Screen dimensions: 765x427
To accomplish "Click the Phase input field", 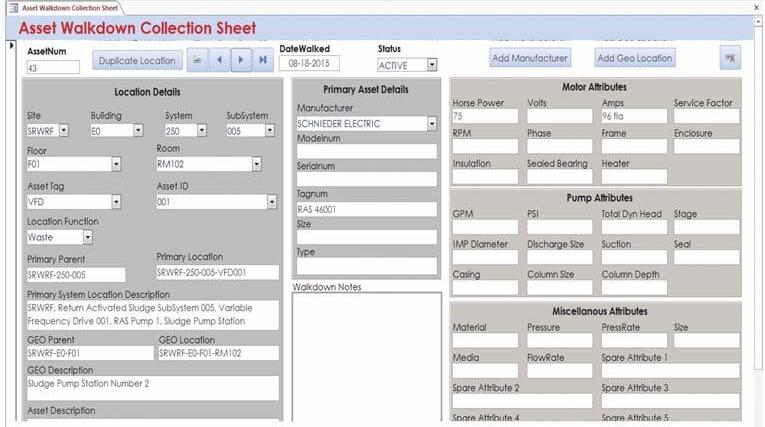I will click(x=560, y=146).
